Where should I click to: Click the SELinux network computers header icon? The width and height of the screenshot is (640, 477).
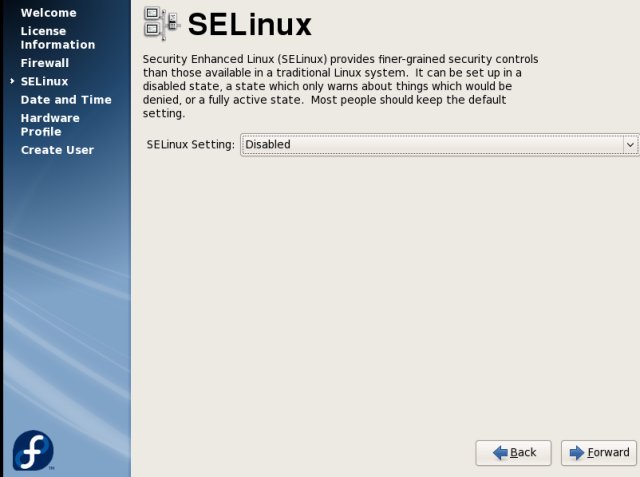point(162,24)
